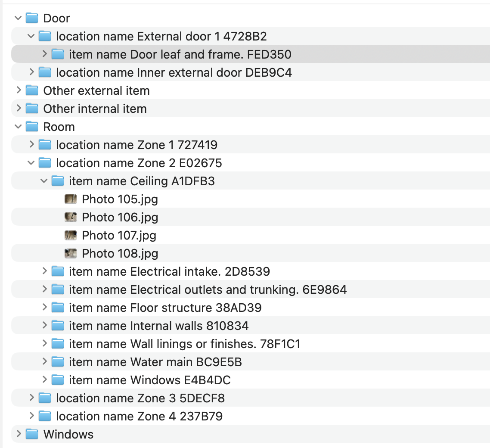
Task: Expand the Zone 4 237B79 folder
Action: (31, 416)
